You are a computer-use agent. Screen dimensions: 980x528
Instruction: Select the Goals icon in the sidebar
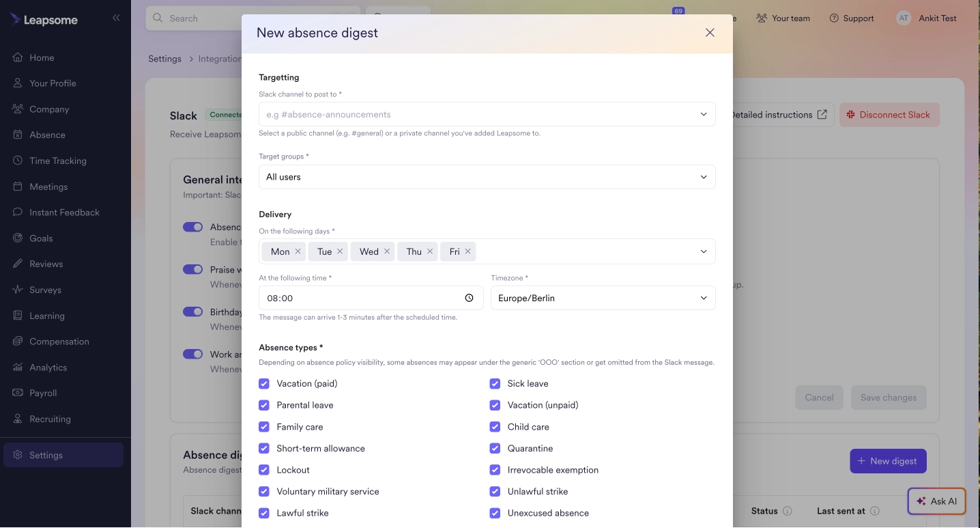(16, 238)
